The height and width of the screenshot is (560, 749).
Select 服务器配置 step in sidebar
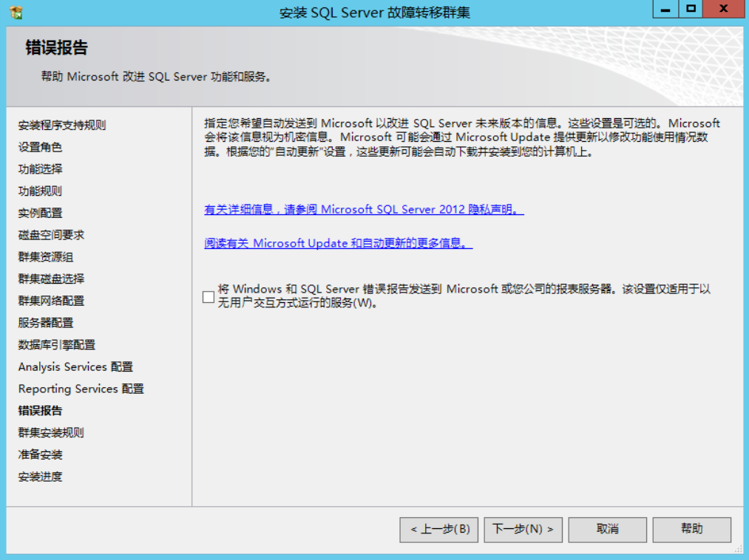[46, 323]
